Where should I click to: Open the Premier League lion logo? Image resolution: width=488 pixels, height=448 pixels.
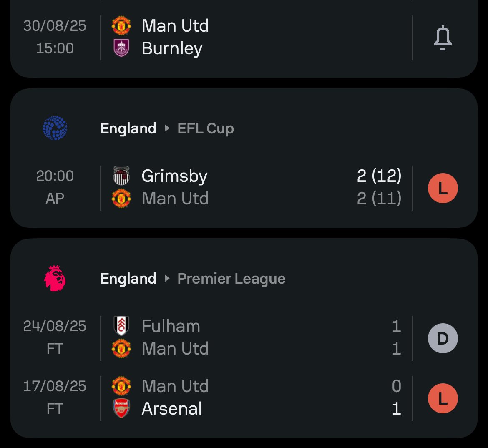[55, 278]
